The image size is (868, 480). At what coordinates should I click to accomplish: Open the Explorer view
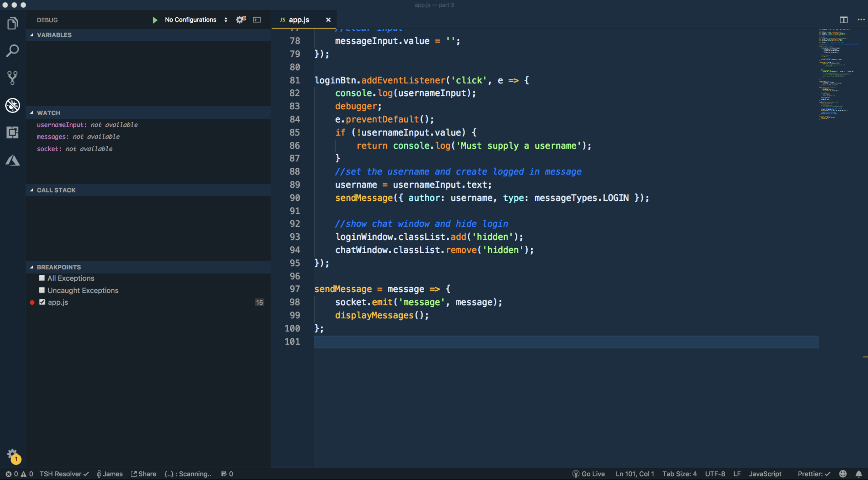12,23
